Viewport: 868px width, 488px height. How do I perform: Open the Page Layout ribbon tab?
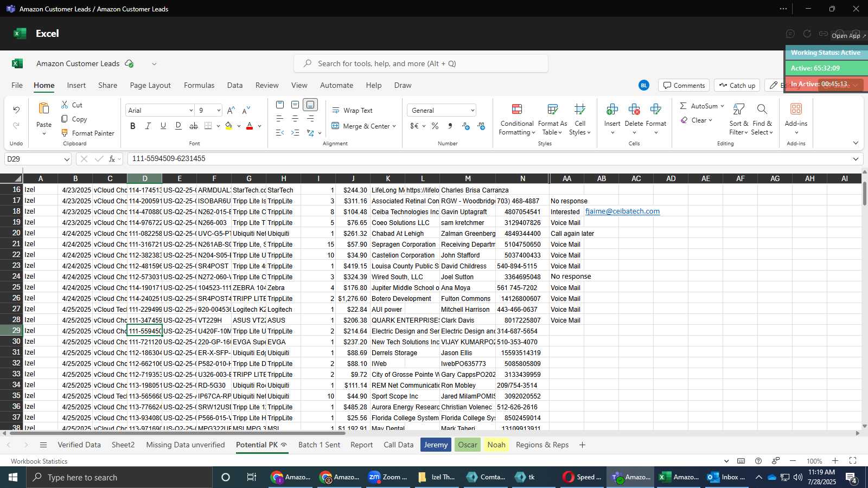[150, 85]
